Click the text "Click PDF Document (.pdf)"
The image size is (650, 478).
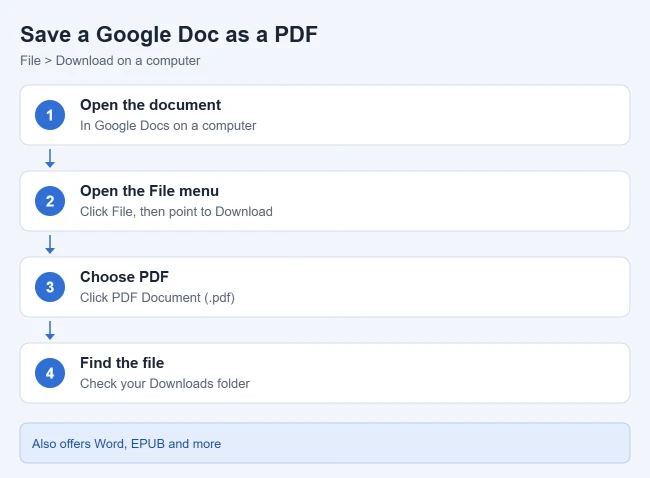(158, 298)
